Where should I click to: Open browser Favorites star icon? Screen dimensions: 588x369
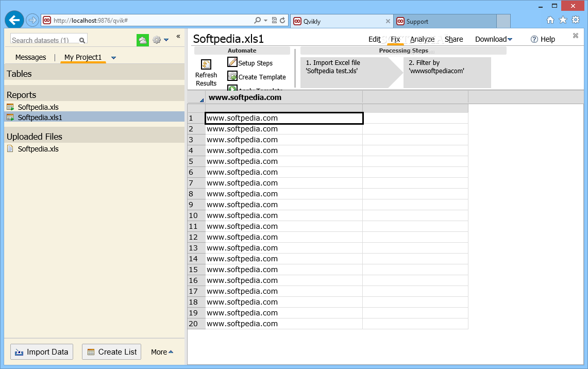point(563,20)
